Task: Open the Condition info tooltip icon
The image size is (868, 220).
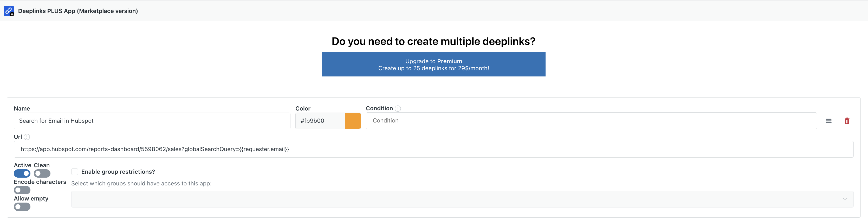Action: 398,108
